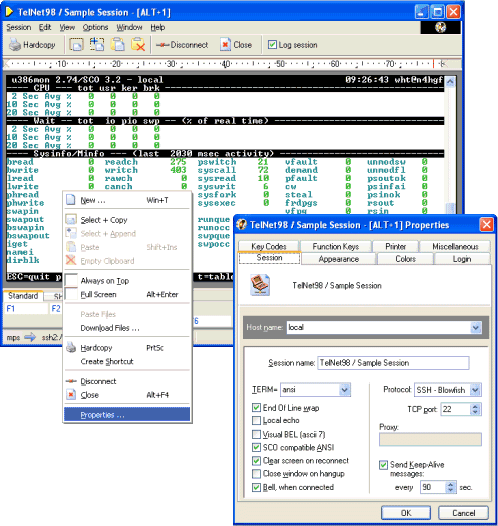Click the Hardcopy icon in context menu
498x526 pixels.
pos(71,347)
